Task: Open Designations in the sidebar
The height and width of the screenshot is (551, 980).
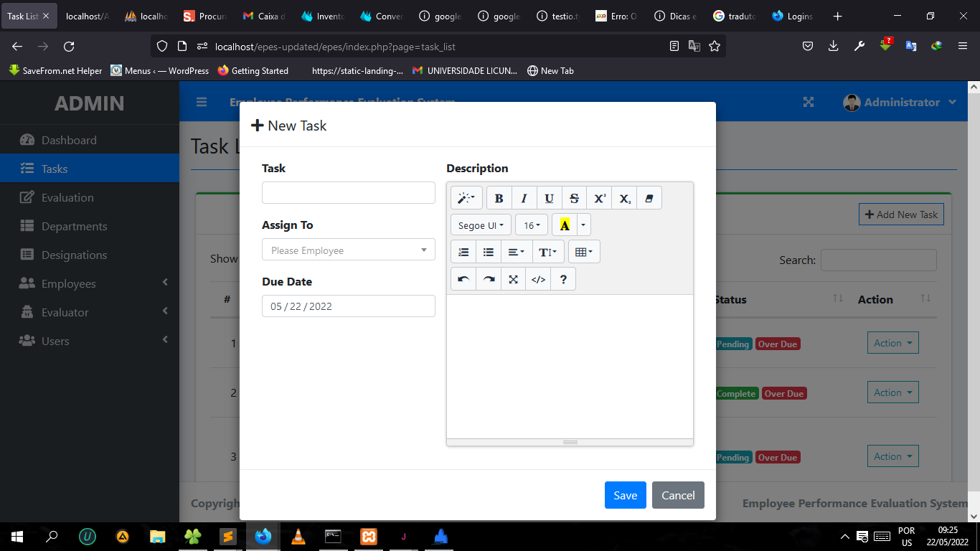Action: pyautogui.click(x=90, y=255)
